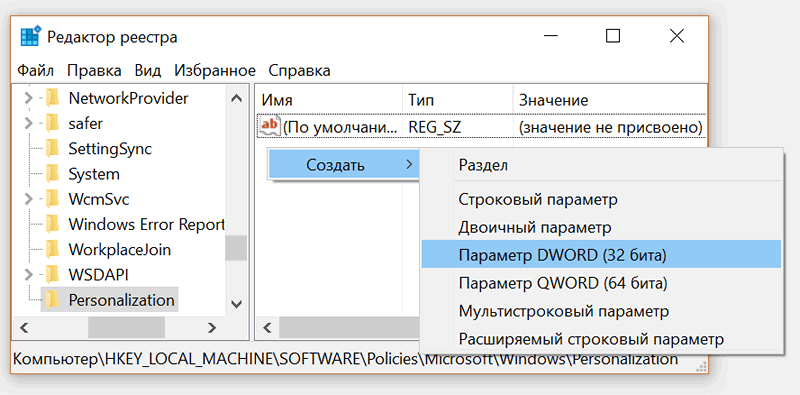Viewport: 800px width, 395px height.
Task: Select Параметр QWORD (64 бита)
Action: 602,283
